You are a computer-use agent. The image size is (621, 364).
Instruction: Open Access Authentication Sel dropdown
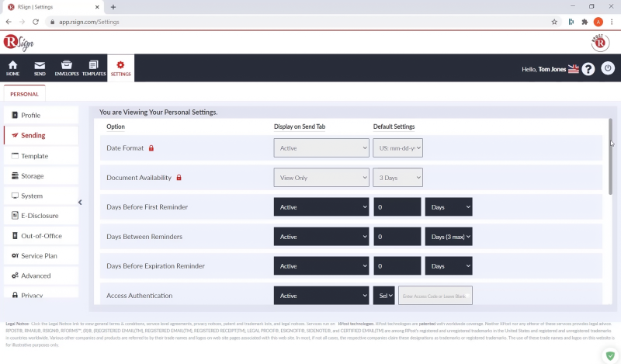383,296
